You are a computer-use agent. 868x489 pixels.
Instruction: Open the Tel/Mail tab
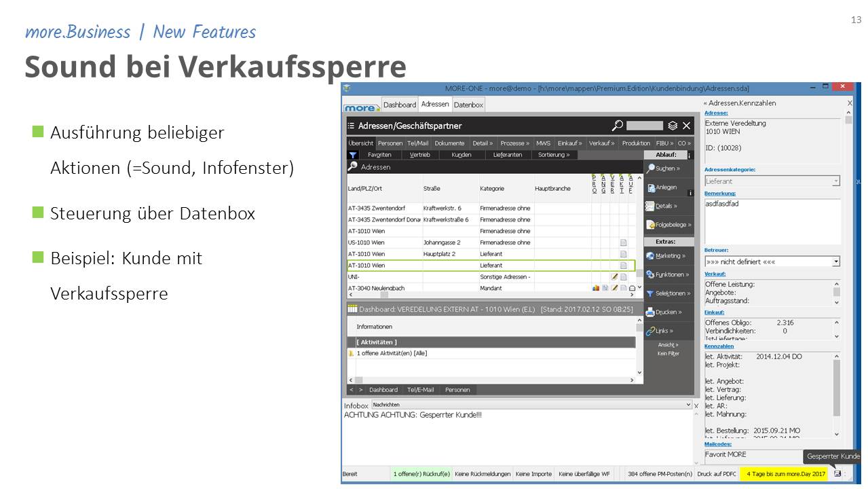(x=418, y=143)
